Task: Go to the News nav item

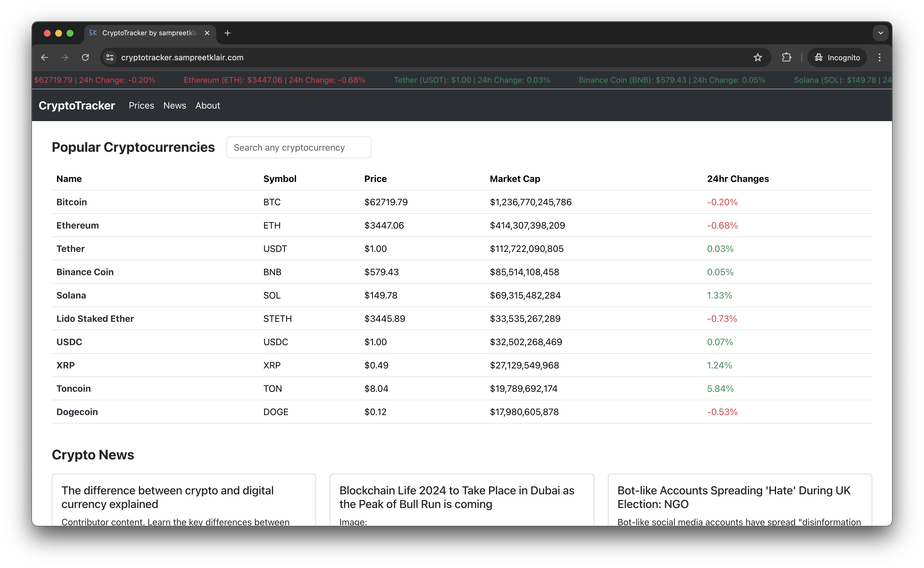Action: click(174, 105)
